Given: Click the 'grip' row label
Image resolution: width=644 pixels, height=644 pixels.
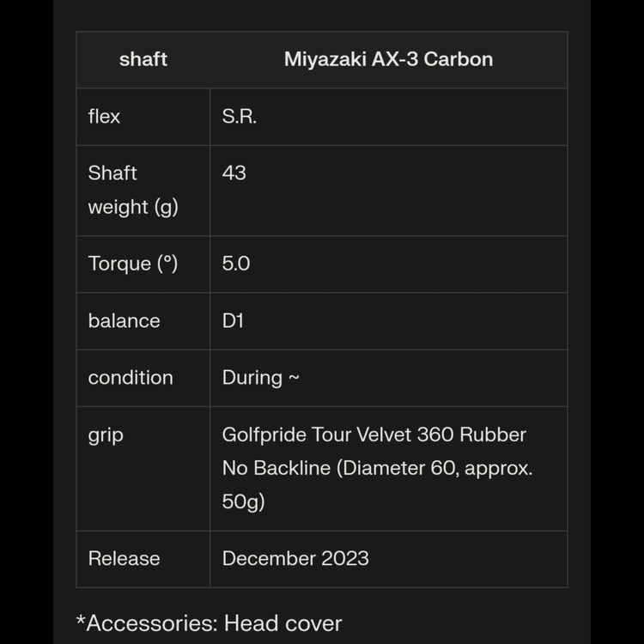Looking at the screenshot, I should click(106, 434).
